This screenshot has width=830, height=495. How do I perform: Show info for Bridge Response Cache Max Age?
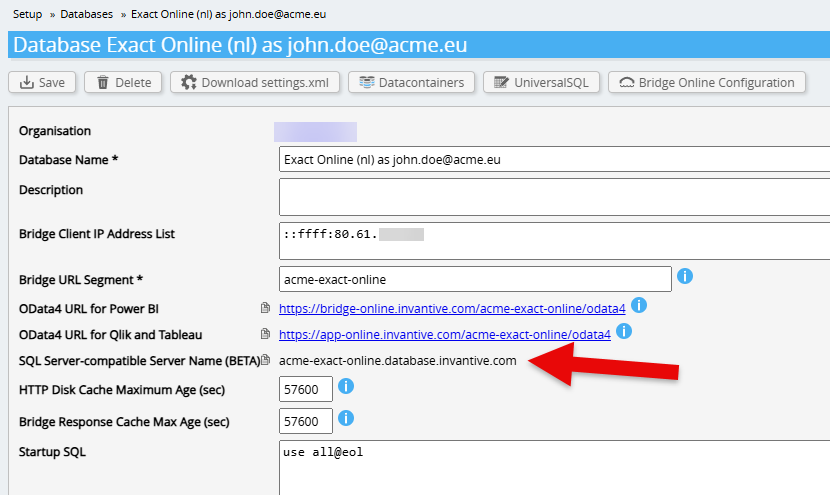(346, 418)
